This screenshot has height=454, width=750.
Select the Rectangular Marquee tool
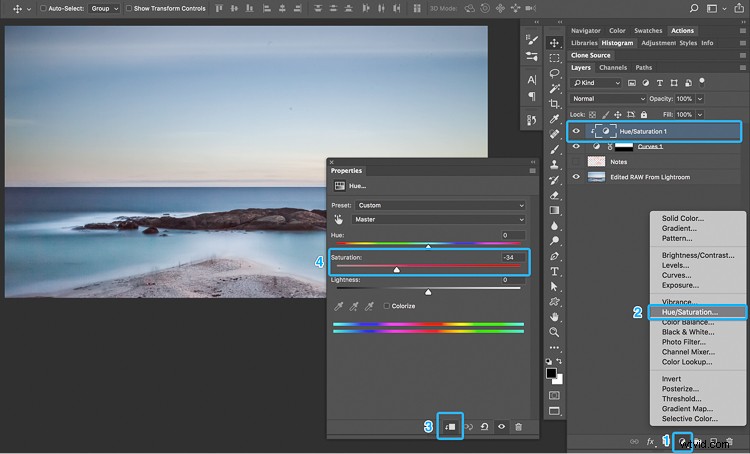pos(554,58)
